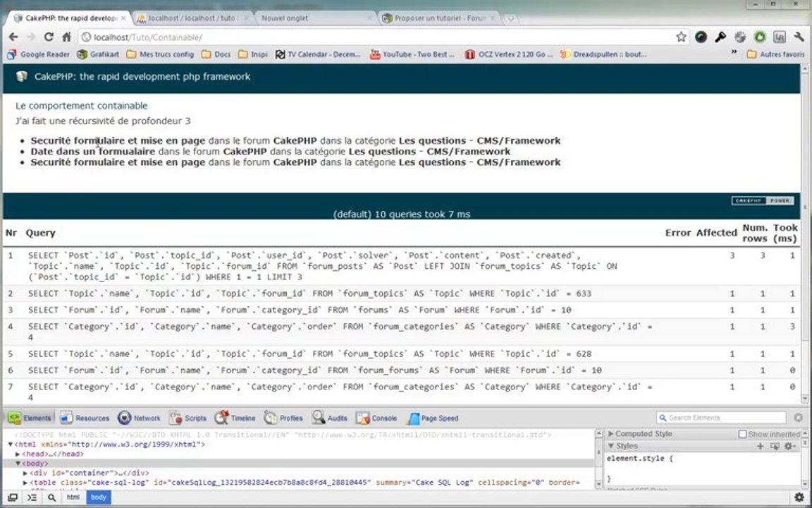812x508 pixels.
Task: Open the Grafikart bookmark
Action: click(x=98, y=54)
